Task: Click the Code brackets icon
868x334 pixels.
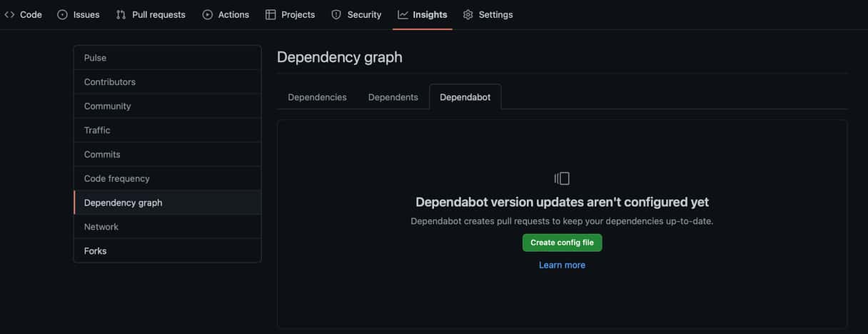Action: (x=9, y=14)
